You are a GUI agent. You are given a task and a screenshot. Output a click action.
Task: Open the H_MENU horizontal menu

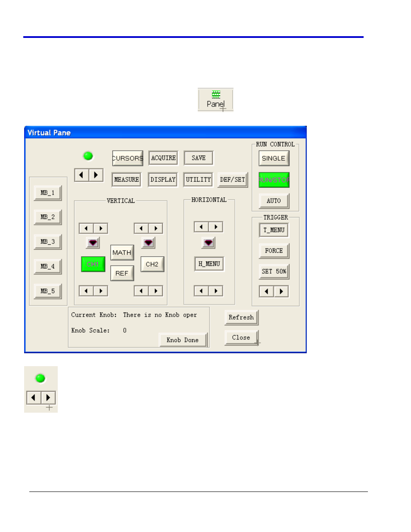click(209, 264)
